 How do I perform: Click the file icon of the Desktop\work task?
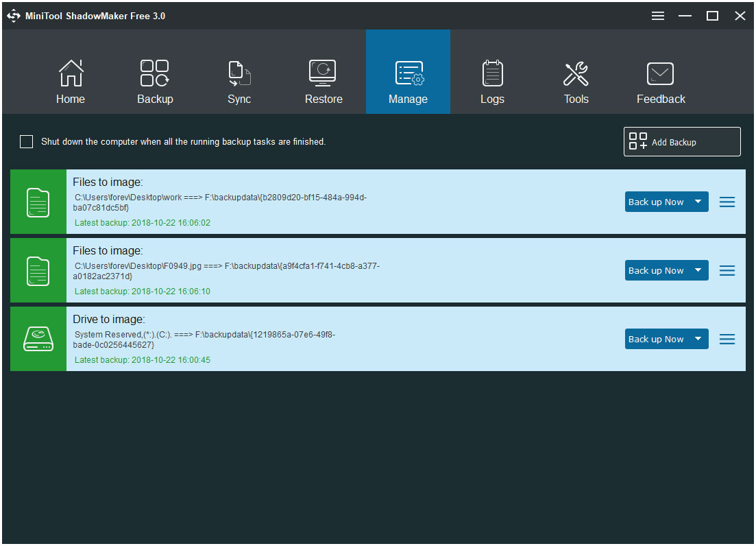click(x=38, y=202)
